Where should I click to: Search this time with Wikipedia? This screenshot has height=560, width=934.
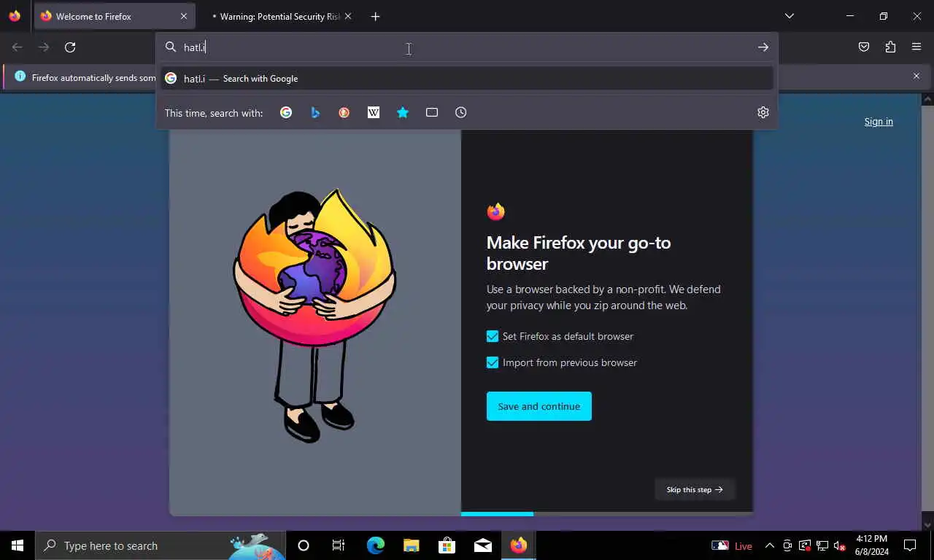[x=374, y=112]
